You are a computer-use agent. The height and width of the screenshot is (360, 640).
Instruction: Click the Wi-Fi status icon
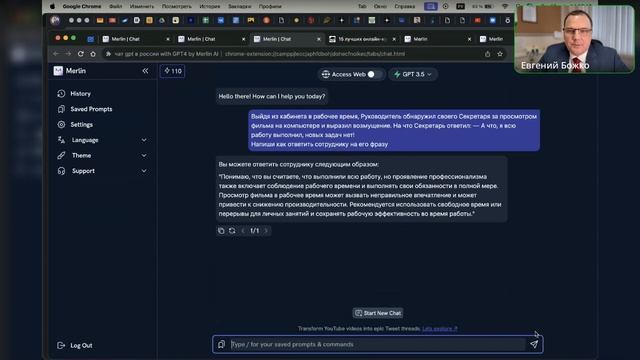tap(505, 6)
